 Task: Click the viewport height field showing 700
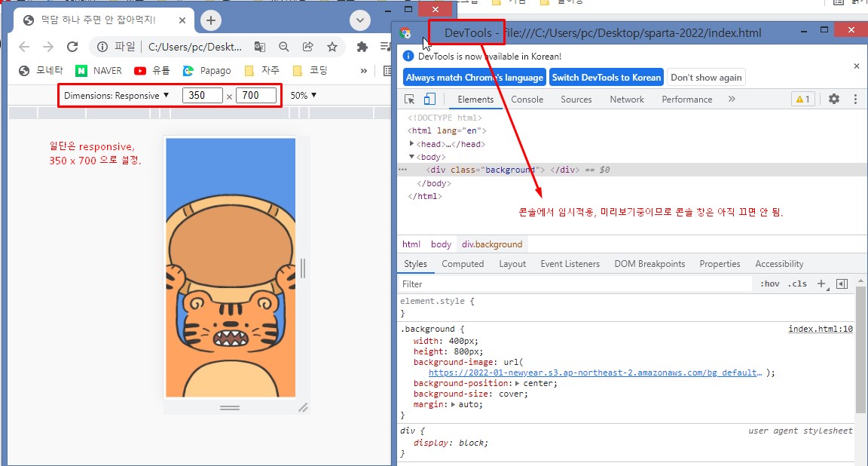[x=255, y=95]
